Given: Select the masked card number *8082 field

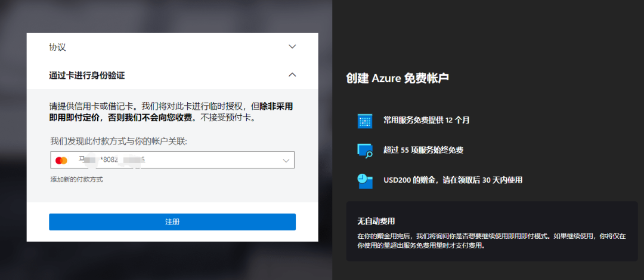Looking at the screenshot, I should pos(172,160).
